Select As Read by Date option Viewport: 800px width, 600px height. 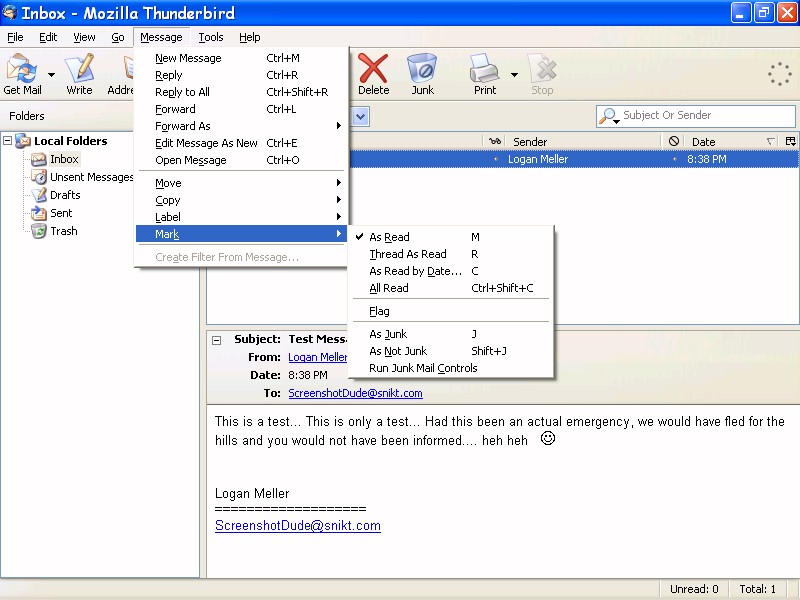point(452,271)
